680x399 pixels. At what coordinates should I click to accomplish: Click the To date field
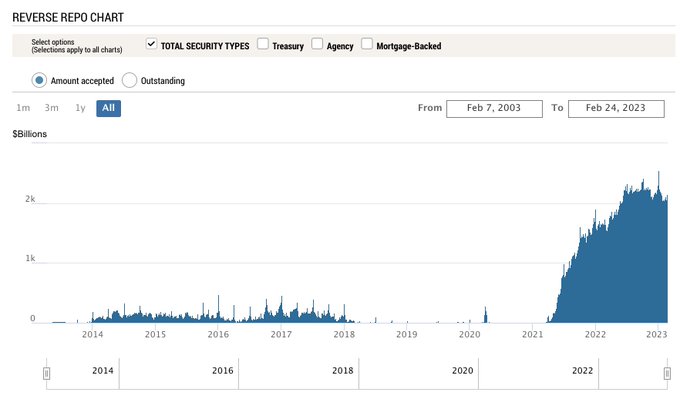616,108
